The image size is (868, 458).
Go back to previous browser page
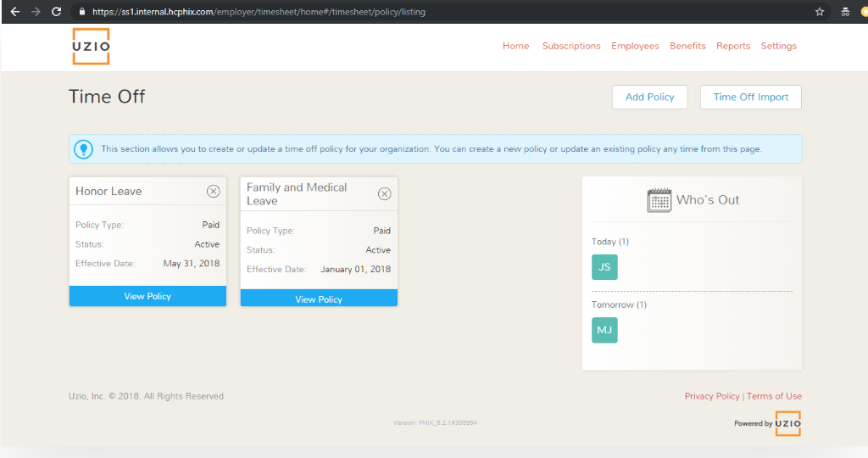14,12
